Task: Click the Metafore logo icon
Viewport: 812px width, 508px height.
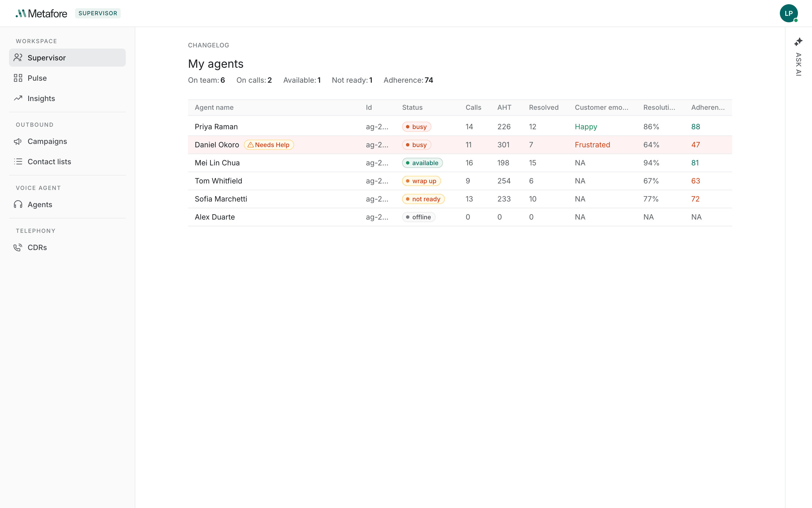Action: pos(21,14)
